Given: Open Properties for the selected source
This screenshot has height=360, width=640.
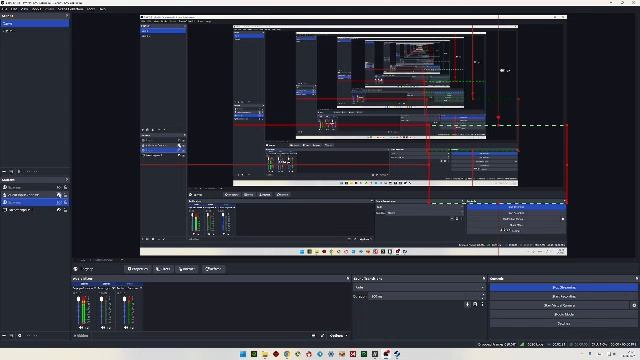Looking at the screenshot, I should [x=137, y=269].
